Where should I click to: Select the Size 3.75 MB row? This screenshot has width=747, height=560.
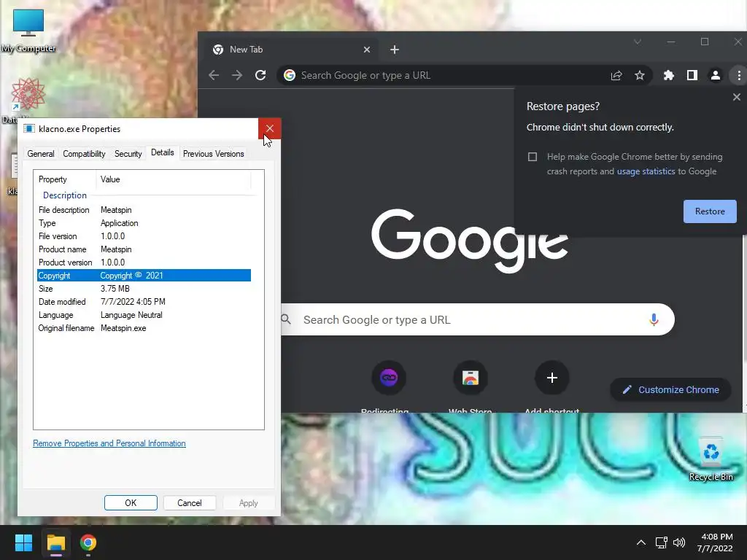(x=144, y=289)
